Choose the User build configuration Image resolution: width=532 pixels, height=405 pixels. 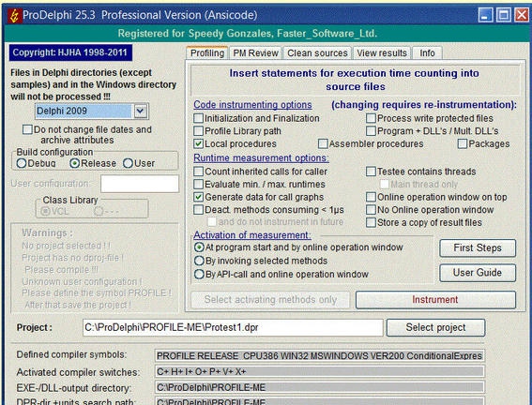coord(128,163)
